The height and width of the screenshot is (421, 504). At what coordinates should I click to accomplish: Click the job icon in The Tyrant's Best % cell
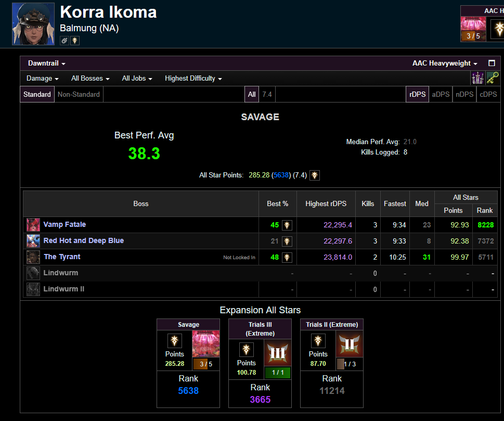(x=287, y=257)
